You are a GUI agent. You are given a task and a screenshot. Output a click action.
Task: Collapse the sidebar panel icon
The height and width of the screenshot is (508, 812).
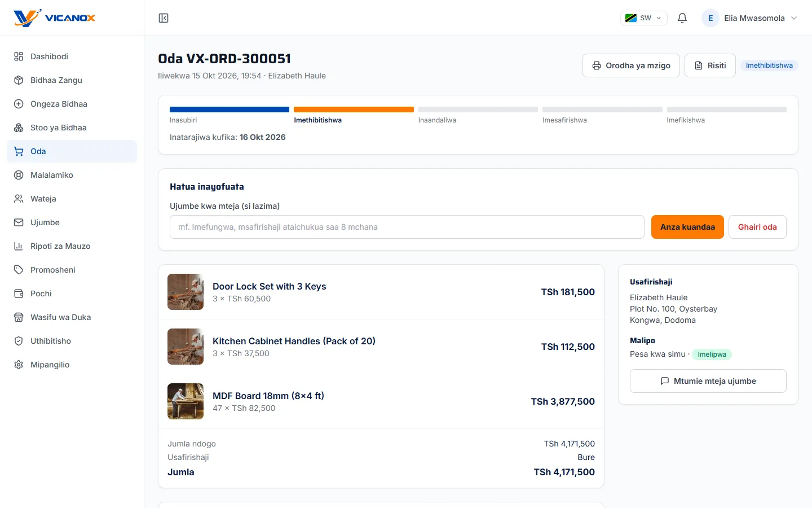(164, 18)
